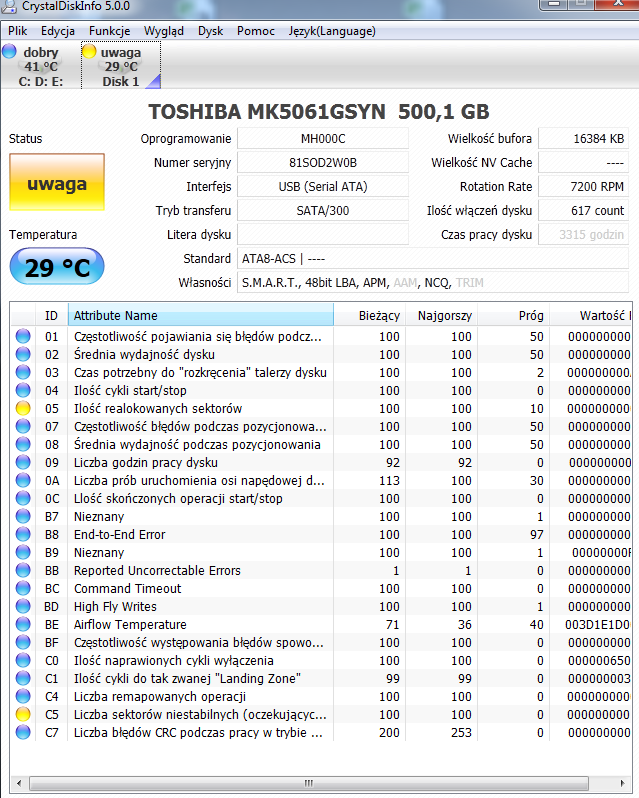639x798 pixels.
Task: Click the Tryb transferu field SATA/300
Action: coord(323,211)
